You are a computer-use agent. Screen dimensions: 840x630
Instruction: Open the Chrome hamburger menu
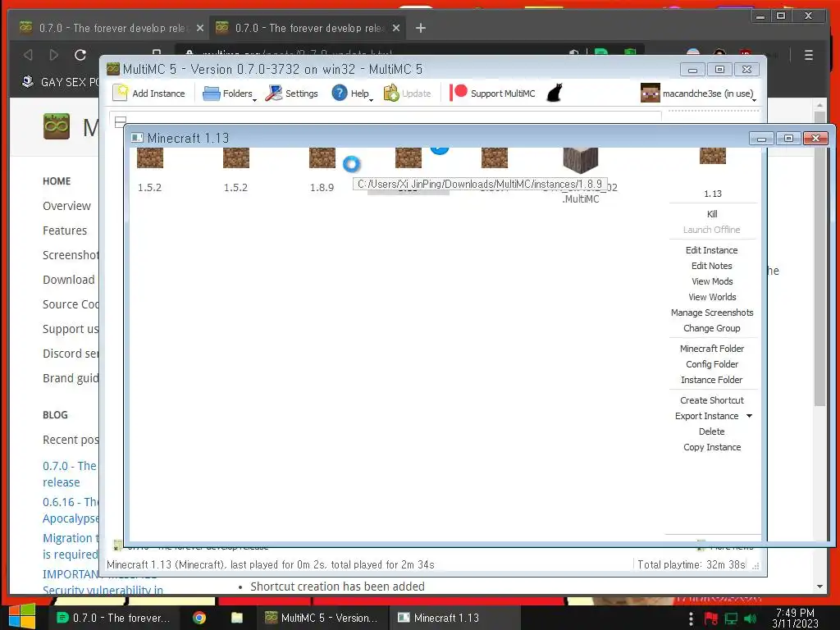[809, 55]
